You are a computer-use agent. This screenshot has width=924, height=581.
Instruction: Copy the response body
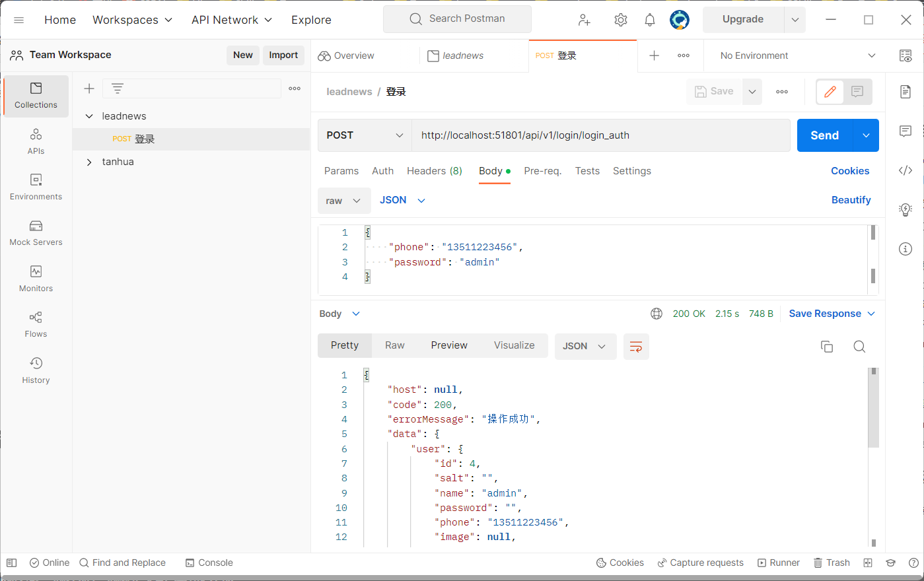(x=827, y=347)
